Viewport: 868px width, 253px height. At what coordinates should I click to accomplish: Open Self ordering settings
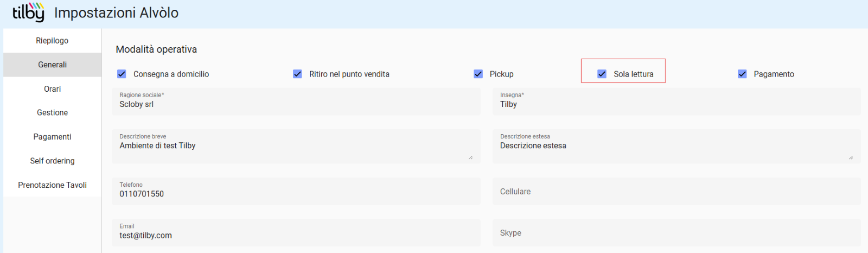(52, 161)
